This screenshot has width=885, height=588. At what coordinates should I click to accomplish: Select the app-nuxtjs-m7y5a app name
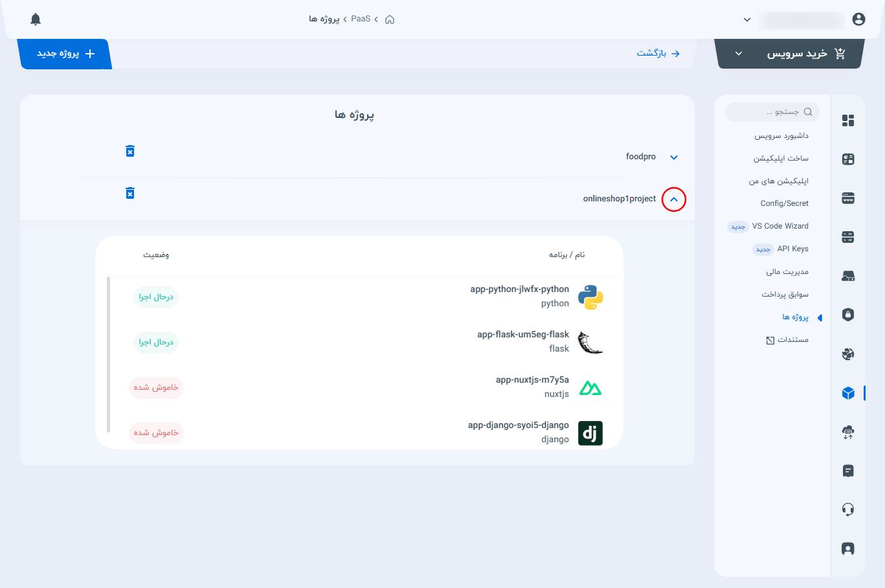532,380
